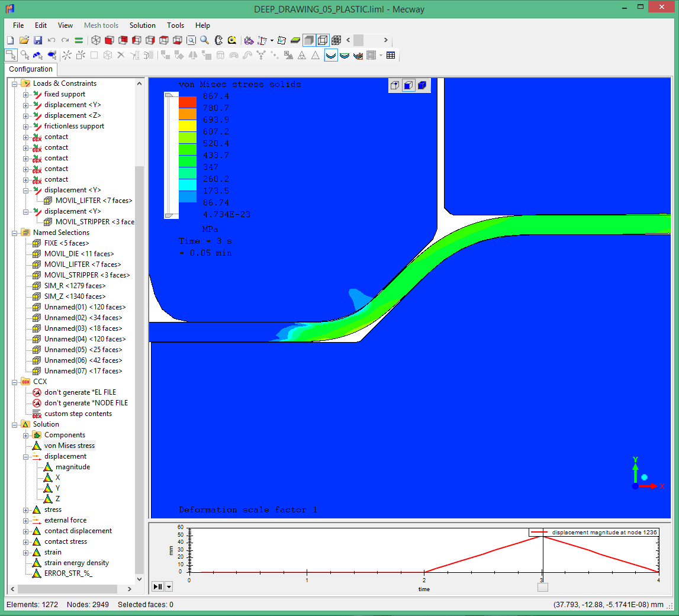
Task: Toggle deformed view button
Action: pyautogui.click(x=331, y=55)
